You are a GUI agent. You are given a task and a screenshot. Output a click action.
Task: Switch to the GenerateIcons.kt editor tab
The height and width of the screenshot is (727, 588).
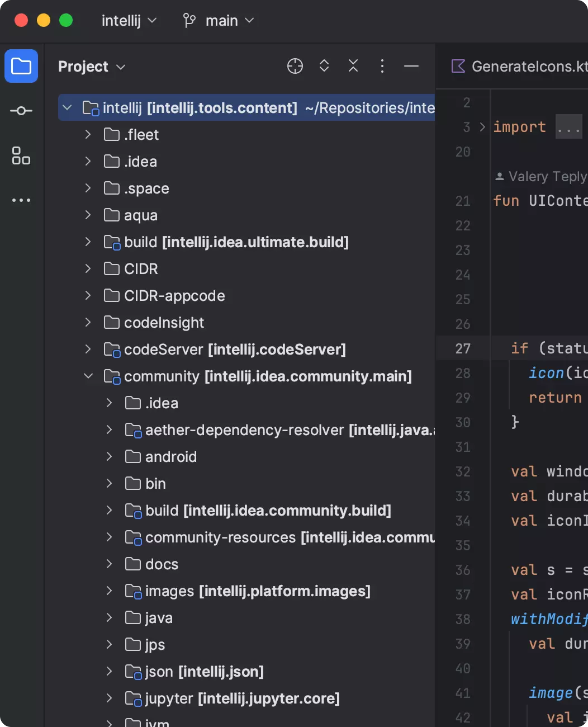point(520,67)
